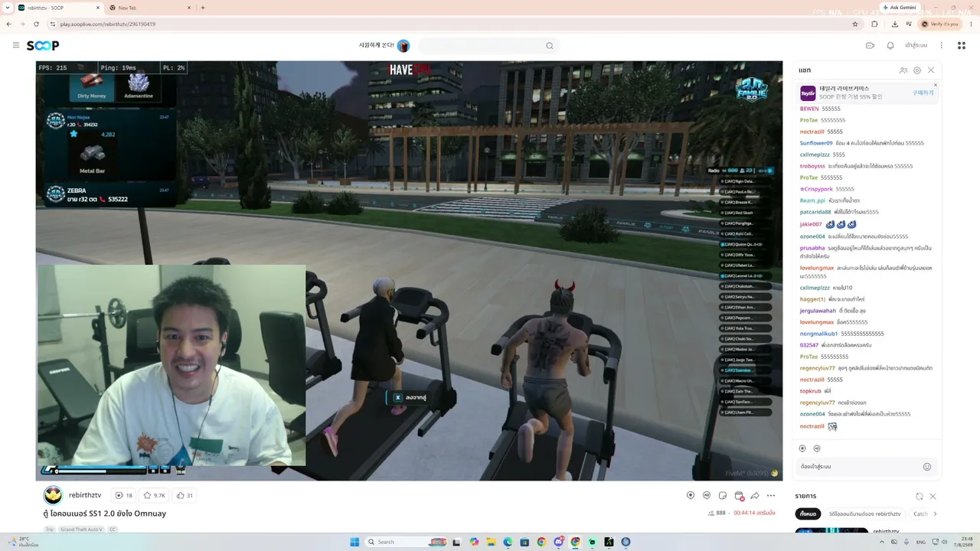Switch to the rebirthztv - SOOP tab
The height and width of the screenshot is (551, 980).
pyautogui.click(x=60, y=8)
